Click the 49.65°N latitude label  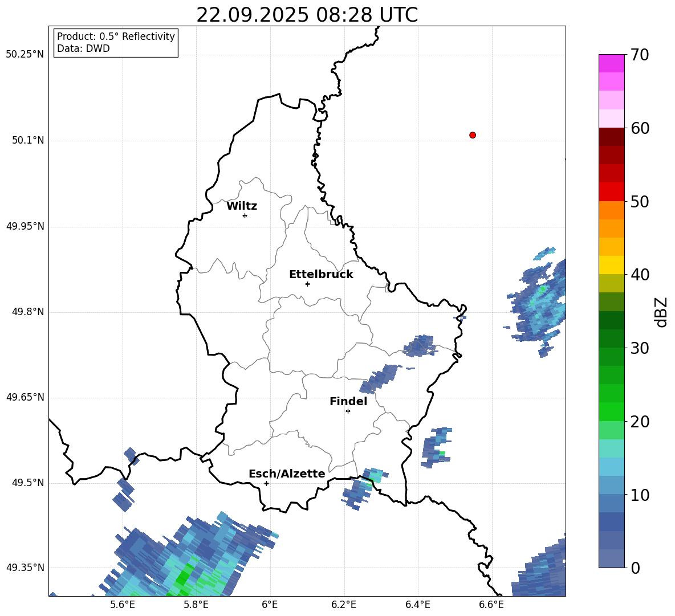click(25, 397)
